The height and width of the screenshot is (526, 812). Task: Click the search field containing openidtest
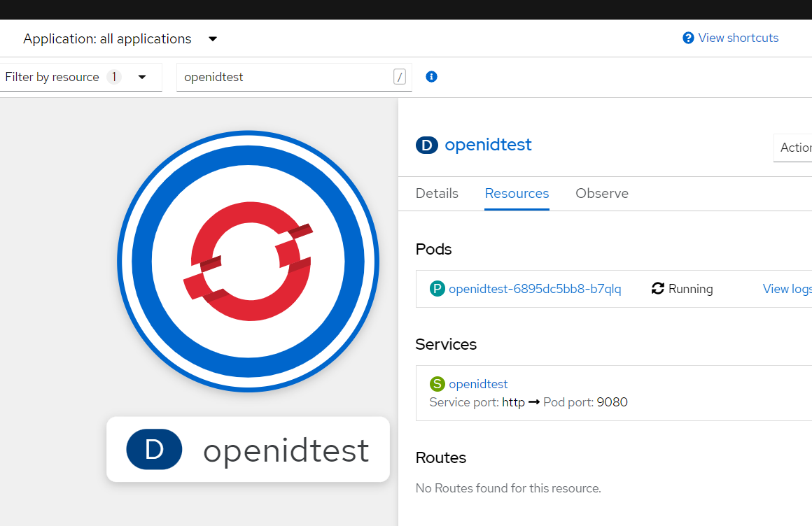tap(283, 77)
